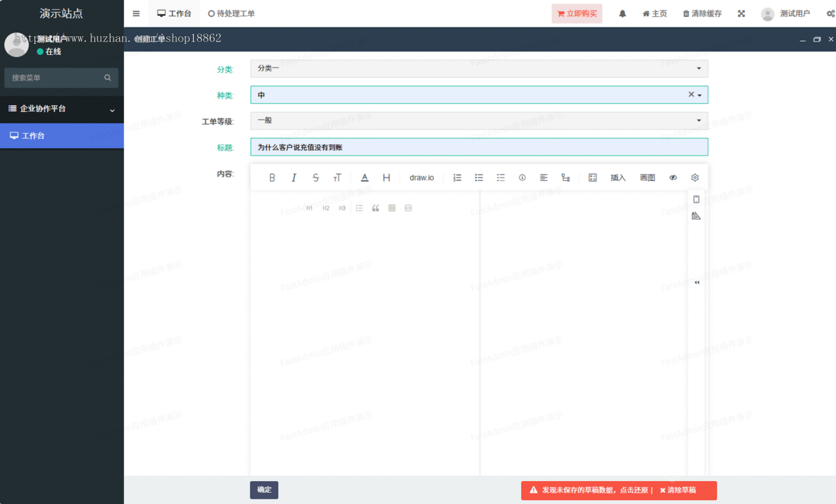
Task: Insert an H2 heading
Action: point(325,208)
